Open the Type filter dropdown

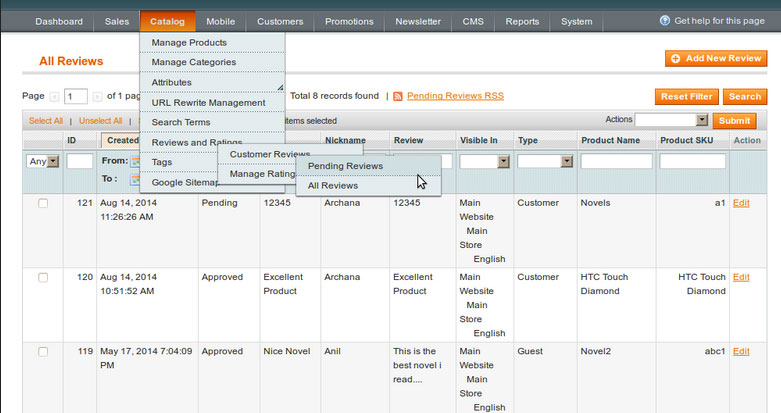click(545, 161)
